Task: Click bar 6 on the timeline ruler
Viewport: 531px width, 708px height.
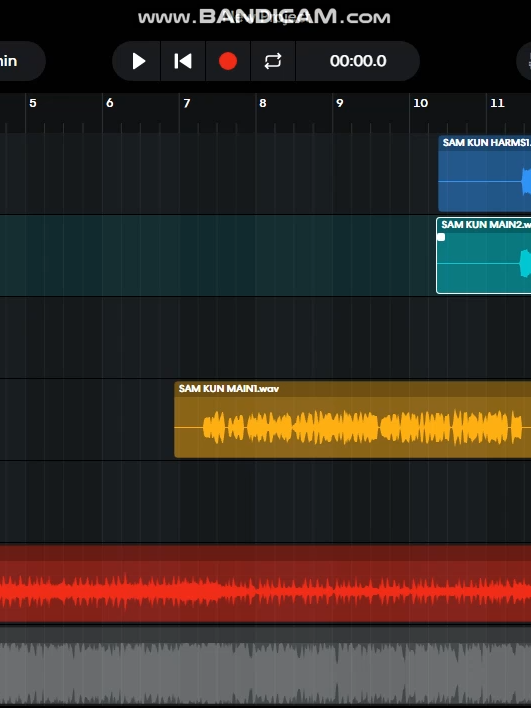Action: click(x=109, y=103)
